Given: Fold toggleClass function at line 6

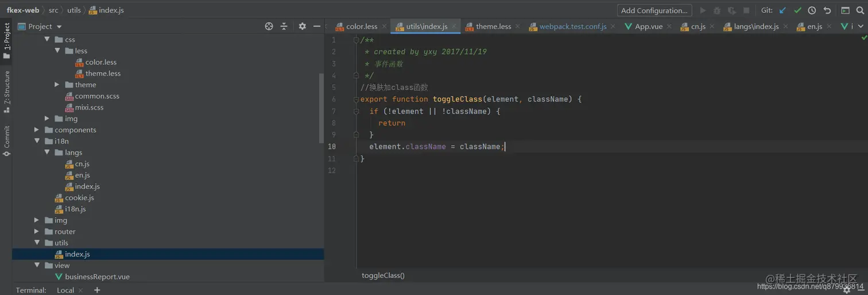Looking at the screenshot, I should coord(356,99).
